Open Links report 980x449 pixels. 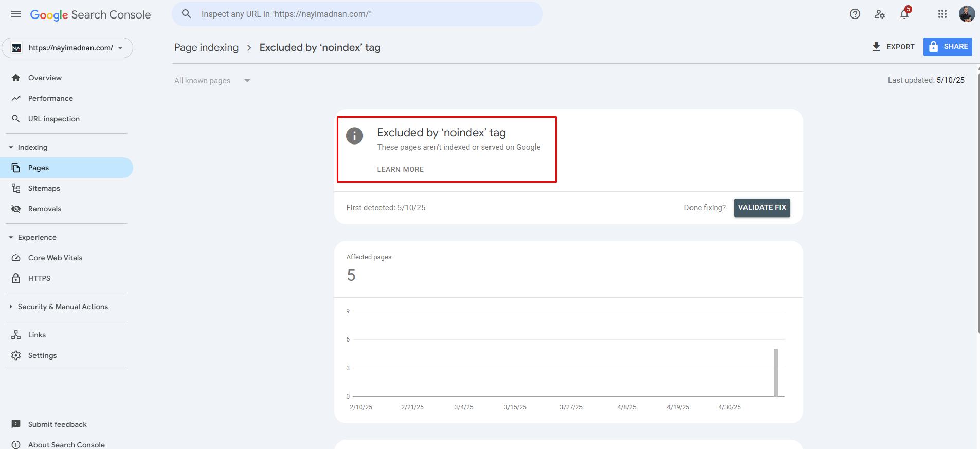click(66, 335)
